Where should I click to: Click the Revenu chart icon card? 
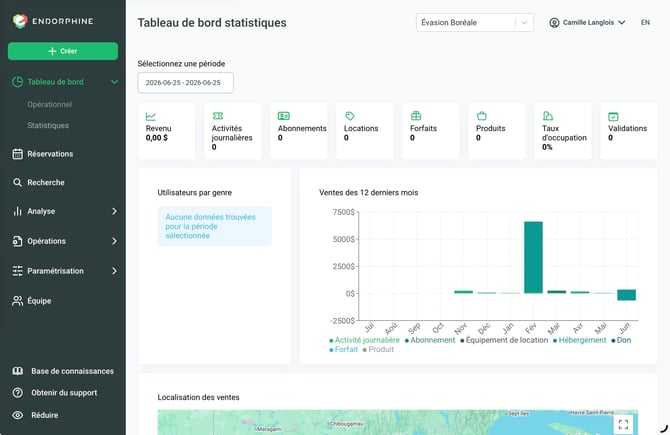167,131
